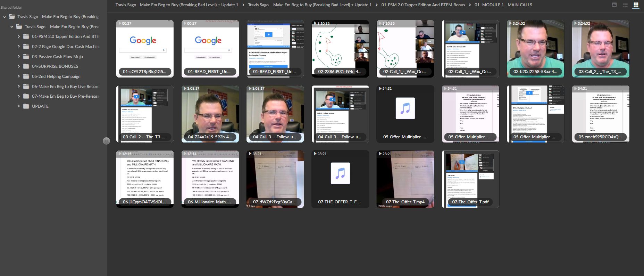Screen dimensions: 644x276
Task: Open 02-2386d931-f94c-4 video thumbnail
Action: pos(340,49)
